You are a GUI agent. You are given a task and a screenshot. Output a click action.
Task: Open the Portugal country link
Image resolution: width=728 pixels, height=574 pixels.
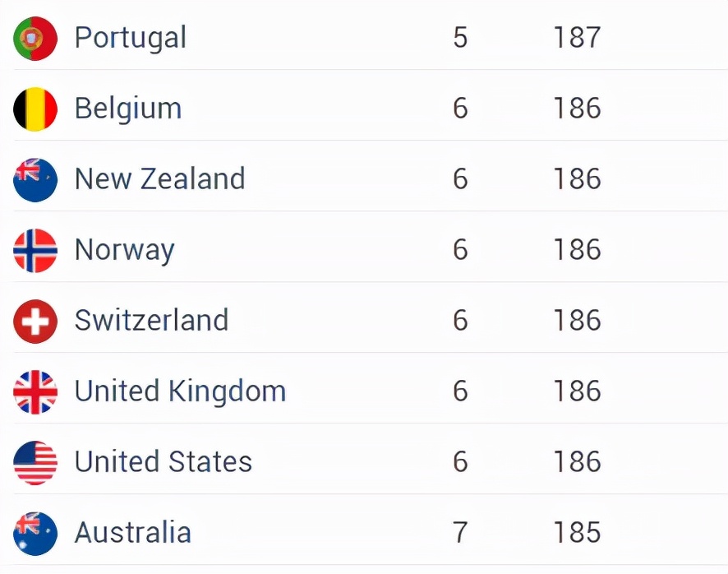coord(131,38)
